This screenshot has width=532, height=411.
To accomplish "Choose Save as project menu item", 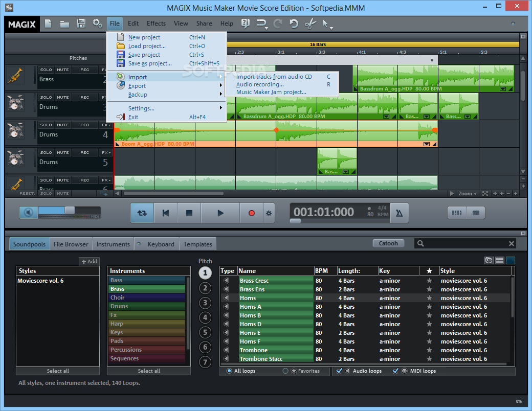I will [166, 63].
